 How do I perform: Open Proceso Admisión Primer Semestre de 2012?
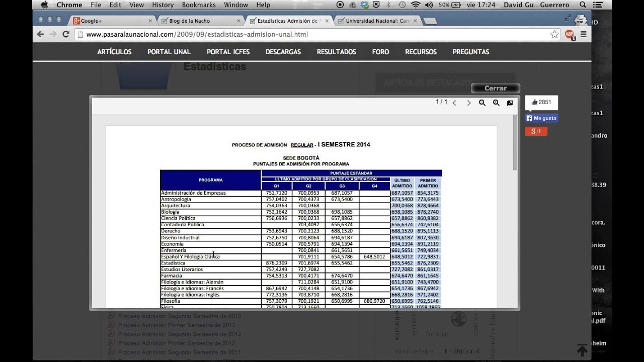pos(177,343)
